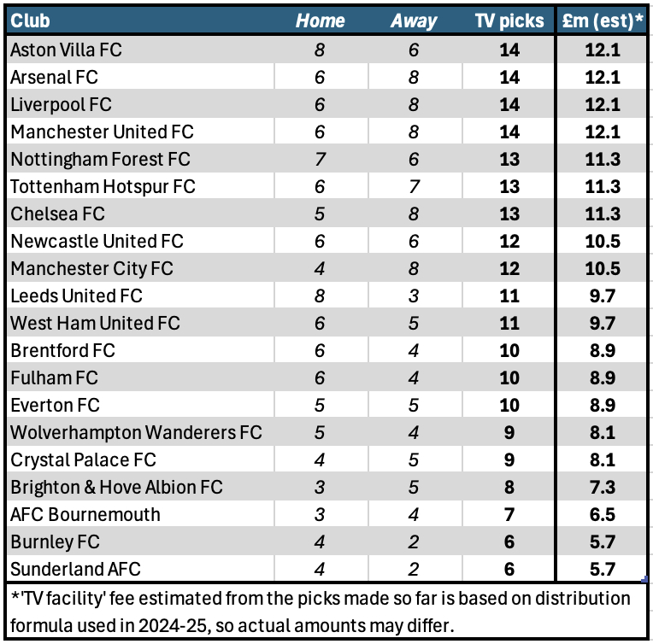Select the Tottenham Hotspur FC cell
Screen dimensions: 653x644
103,186
